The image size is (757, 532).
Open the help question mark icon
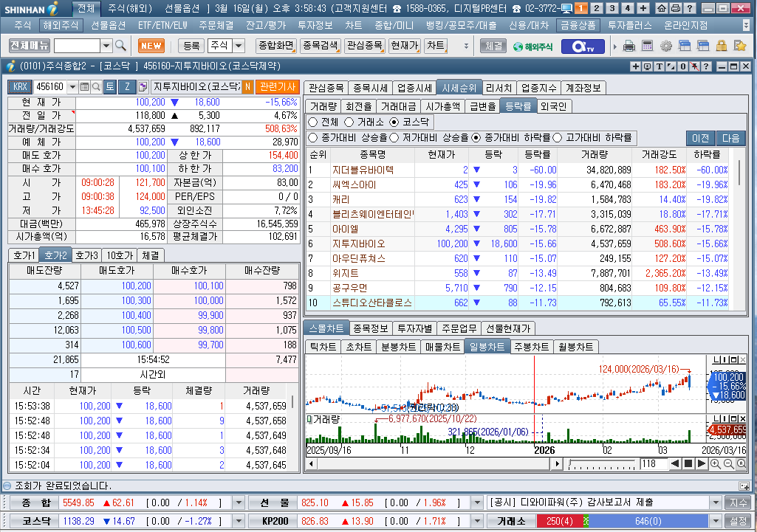tap(691, 8)
